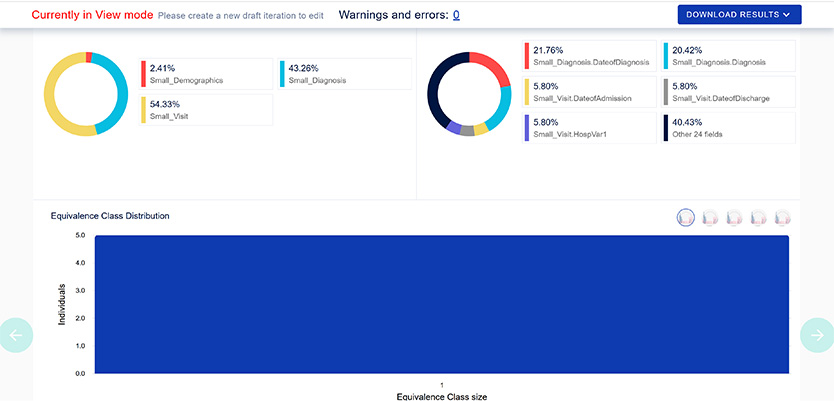Image resolution: width=834 pixels, height=401 pixels.
Task: Open the Download Results dropdown
Action: pos(739,14)
